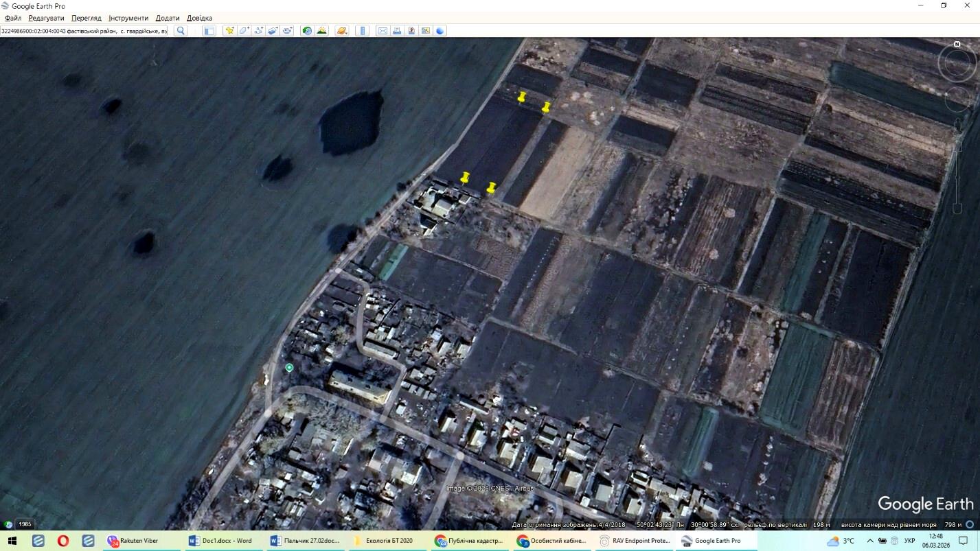The width and height of the screenshot is (980, 551).
Task: Toggle sunlight across the landscape
Action: click(x=321, y=31)
